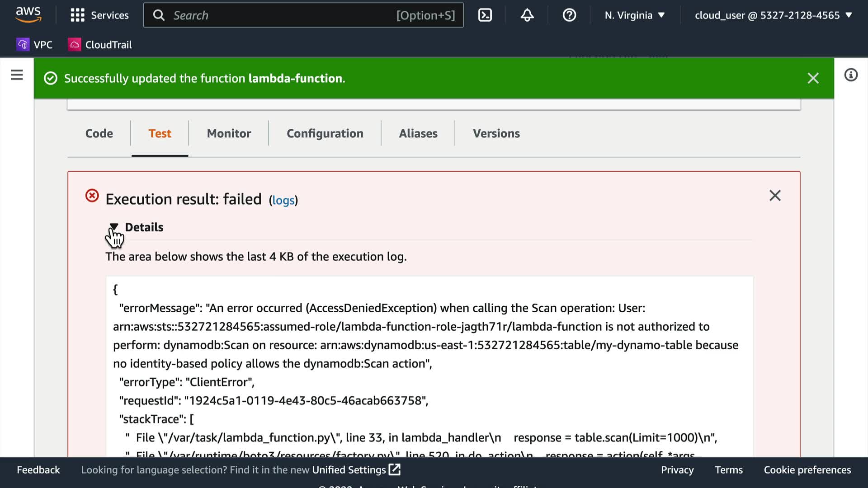Open the N. Virginia region dropdown
868x488 pixels.
[635, 15]
